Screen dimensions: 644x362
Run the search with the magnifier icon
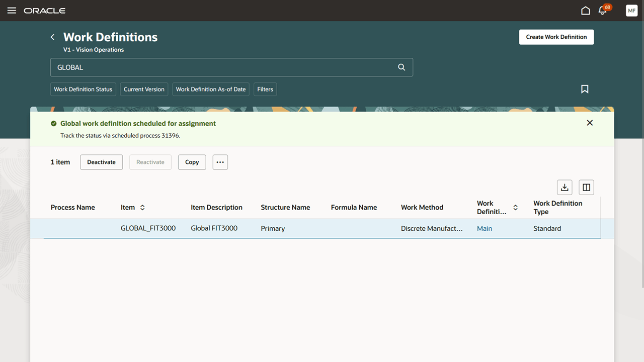(401, 67)
